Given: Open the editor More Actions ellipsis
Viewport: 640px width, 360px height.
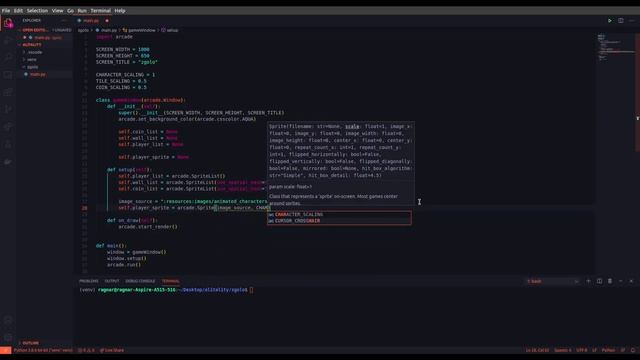Looking at the screenshot, I should pos(631,20).
